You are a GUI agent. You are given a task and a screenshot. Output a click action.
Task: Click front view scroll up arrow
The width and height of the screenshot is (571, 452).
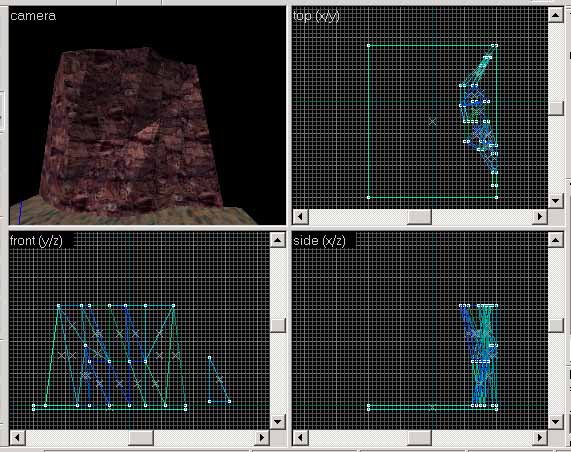(277, 240)
